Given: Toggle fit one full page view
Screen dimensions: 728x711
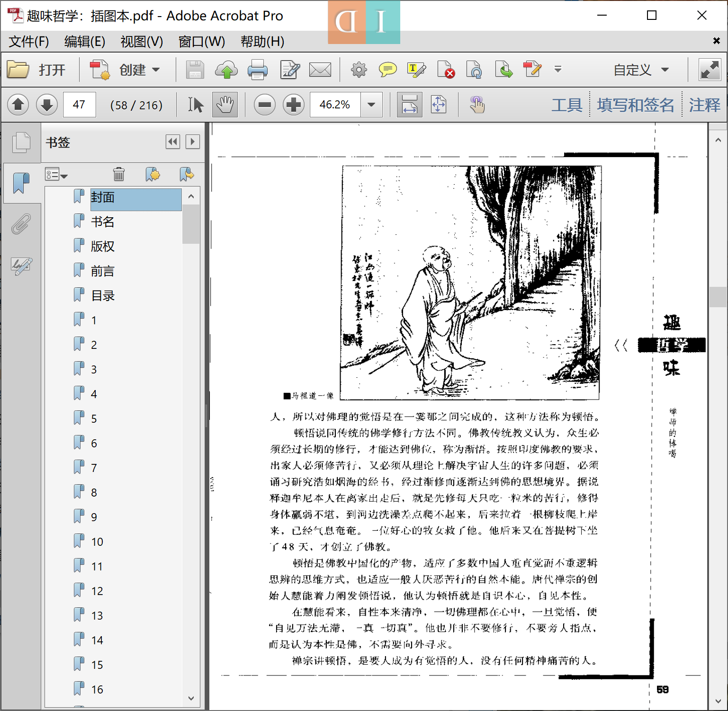Looking at the screenshot, I should click(439, 105).
